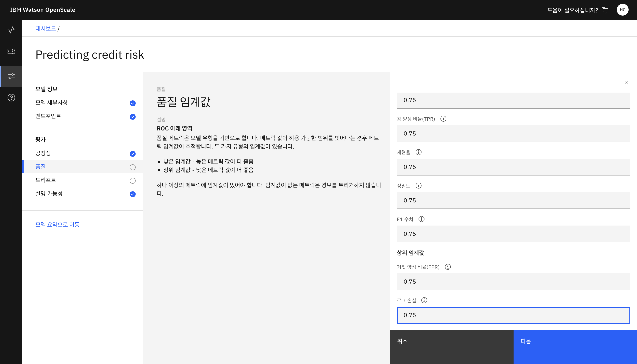Focus the 정밀도 threshold input field

tap(513, 201)
